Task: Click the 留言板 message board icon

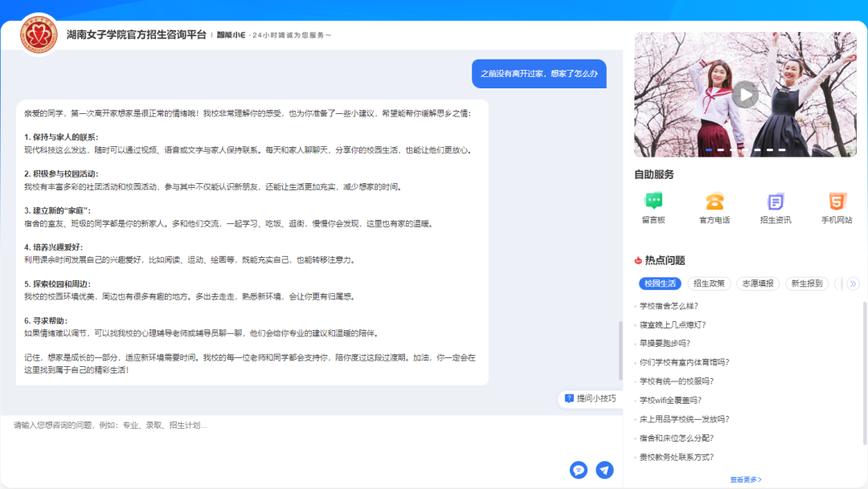Action: [653, 202]
